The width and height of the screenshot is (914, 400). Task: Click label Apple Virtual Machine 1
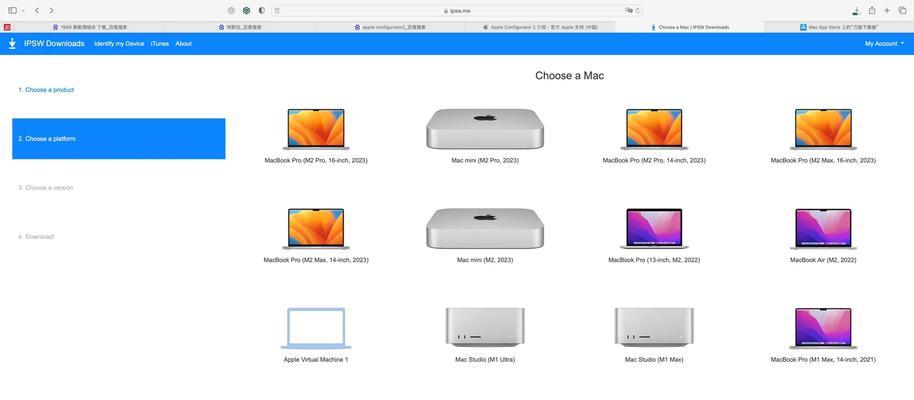coord(316,360)
